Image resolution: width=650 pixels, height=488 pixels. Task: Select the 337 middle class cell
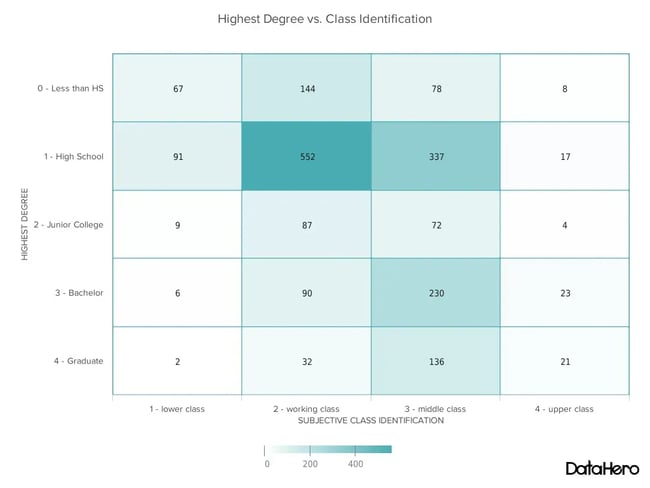[x=435, y=156]
